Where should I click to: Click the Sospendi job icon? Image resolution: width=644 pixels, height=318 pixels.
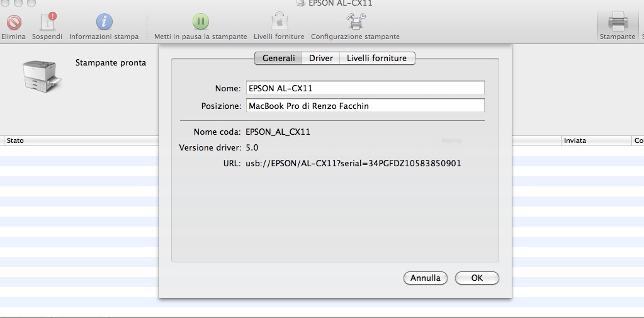pos(48,22)
